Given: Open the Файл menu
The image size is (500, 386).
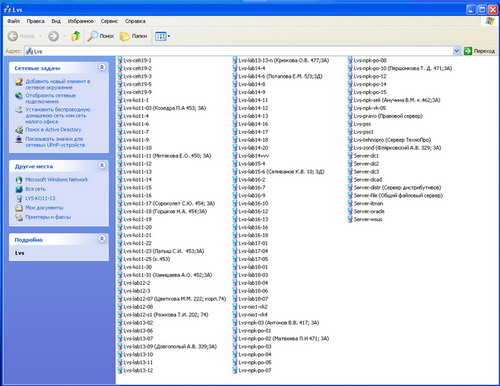Looking at the screenshot, I should pos(14,21).
